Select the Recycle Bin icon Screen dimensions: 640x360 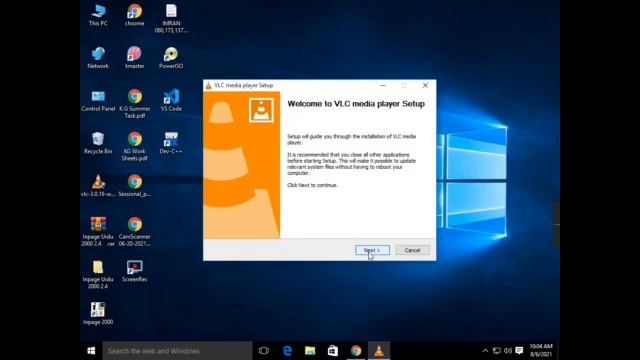pos(98,143)
